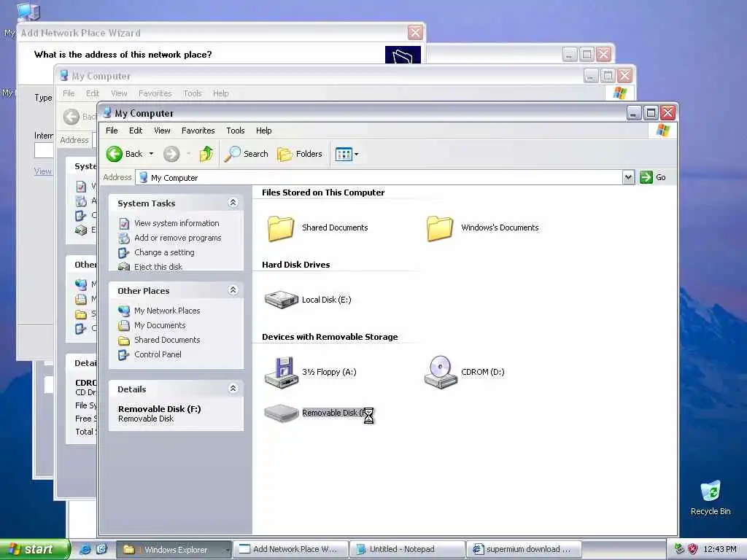
Task: Click the View link in Add Network Place Wizard
Action: (x=42, y=171)
